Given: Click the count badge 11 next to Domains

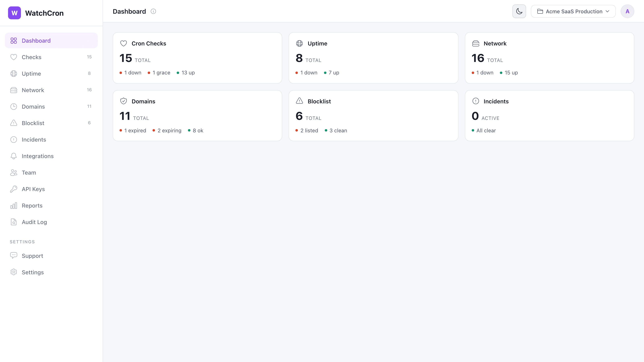Looking at the screenshot, I should tap(89, 106).
